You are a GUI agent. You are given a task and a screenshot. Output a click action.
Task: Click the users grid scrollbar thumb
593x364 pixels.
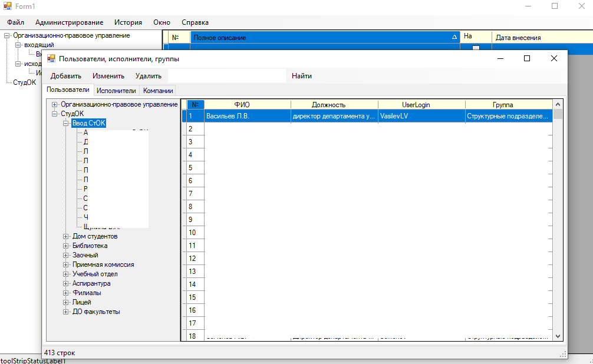pyautogui.click(x=558, y=114)
